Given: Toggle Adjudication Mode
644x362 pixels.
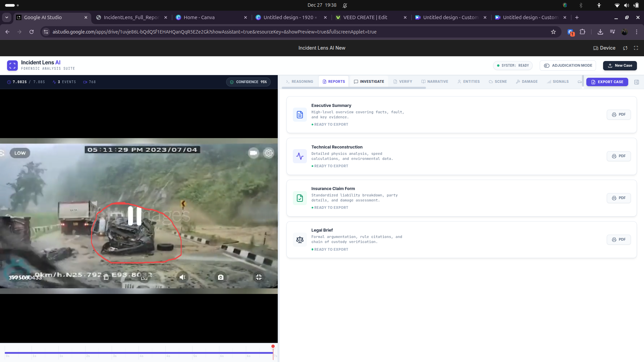Looking at the screenshot, I should pos(568,66).
